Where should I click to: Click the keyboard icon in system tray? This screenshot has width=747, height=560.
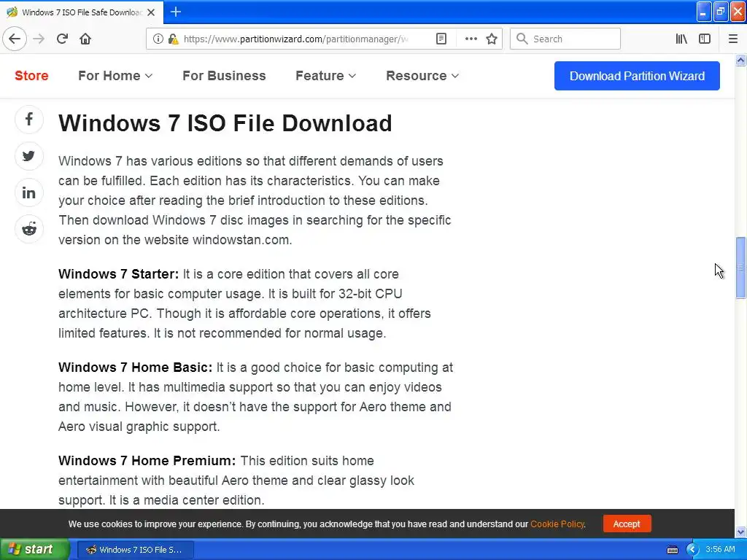(672, 550)
